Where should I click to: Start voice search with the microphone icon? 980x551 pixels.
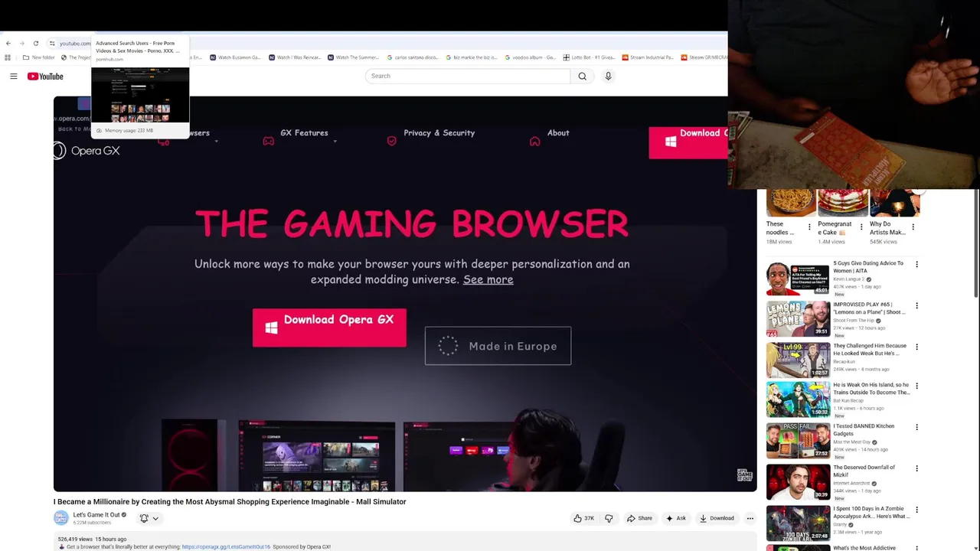(608, 76)
